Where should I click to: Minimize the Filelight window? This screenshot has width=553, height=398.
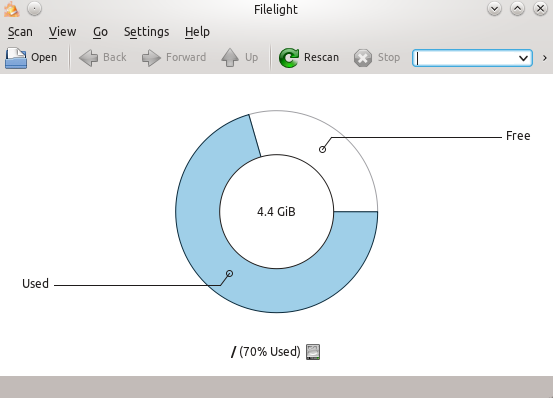pos(494,9)
